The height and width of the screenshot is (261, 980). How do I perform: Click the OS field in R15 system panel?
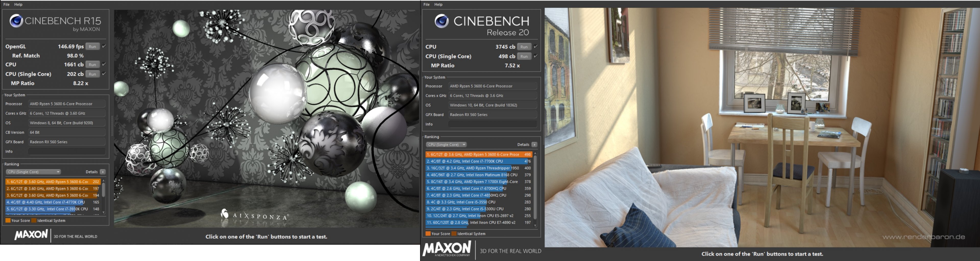pyautogui.click(x=67, y=123)
